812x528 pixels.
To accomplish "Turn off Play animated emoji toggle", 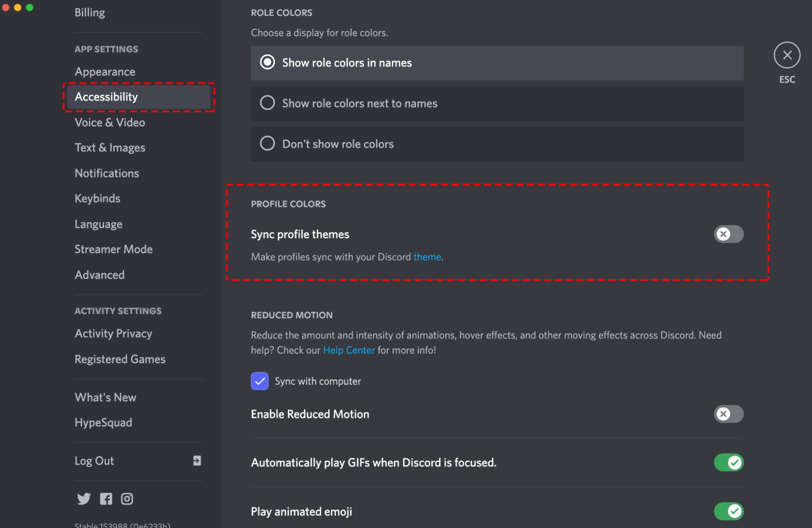I will (728, 512).
